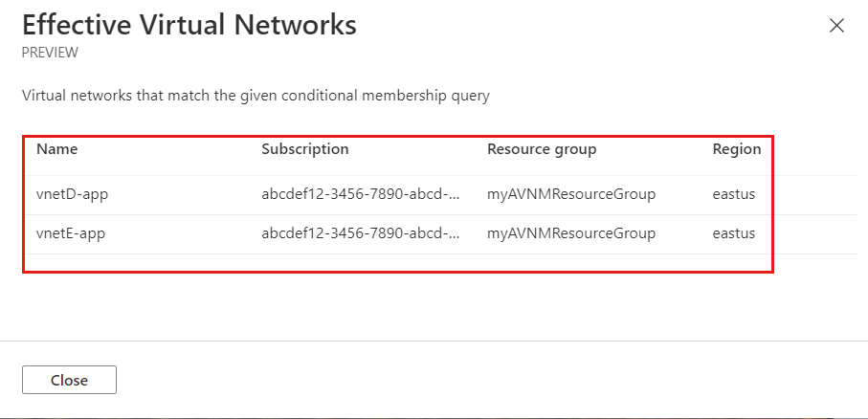Click the Region column header
868x419 pixels.
[737, 149]
